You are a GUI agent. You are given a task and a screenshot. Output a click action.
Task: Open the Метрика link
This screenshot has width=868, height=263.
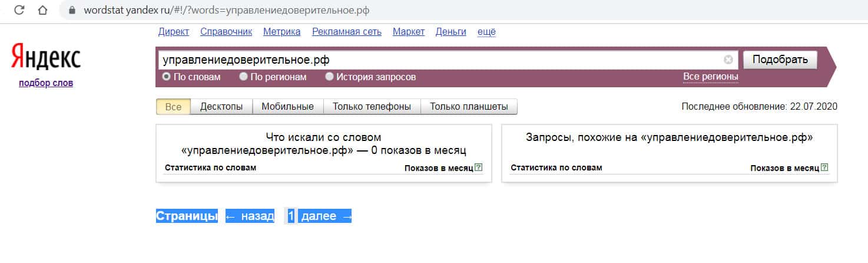tap(282, 32)
